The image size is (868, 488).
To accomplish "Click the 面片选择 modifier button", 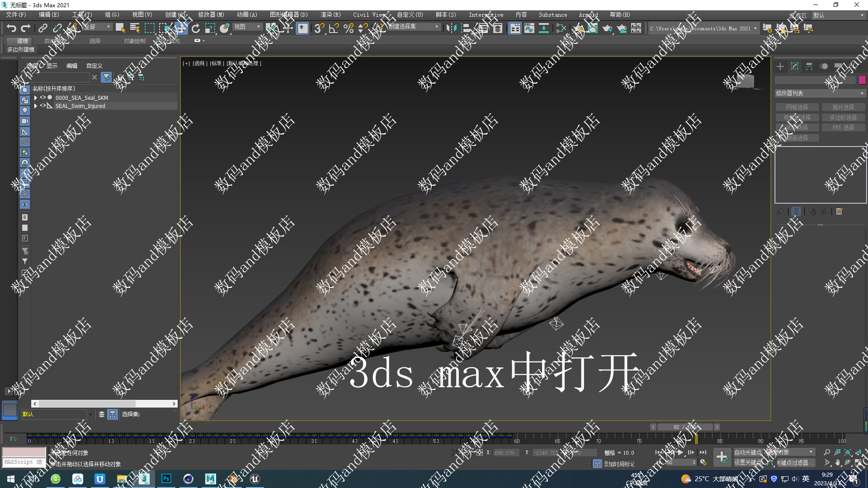I will tap(843, 107).
